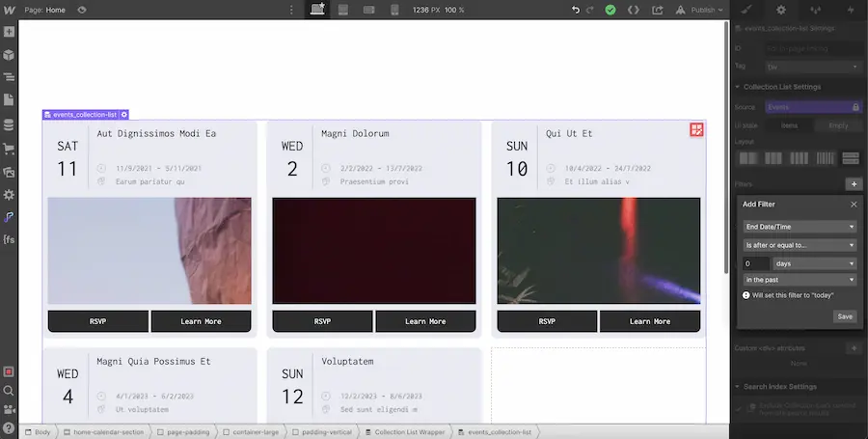Open the Webflow logo menu
The image size is (868, 439).
coord(9,10)
